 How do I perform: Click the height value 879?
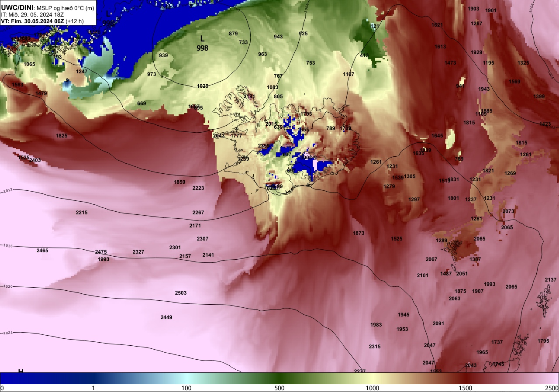pos(234,34)
